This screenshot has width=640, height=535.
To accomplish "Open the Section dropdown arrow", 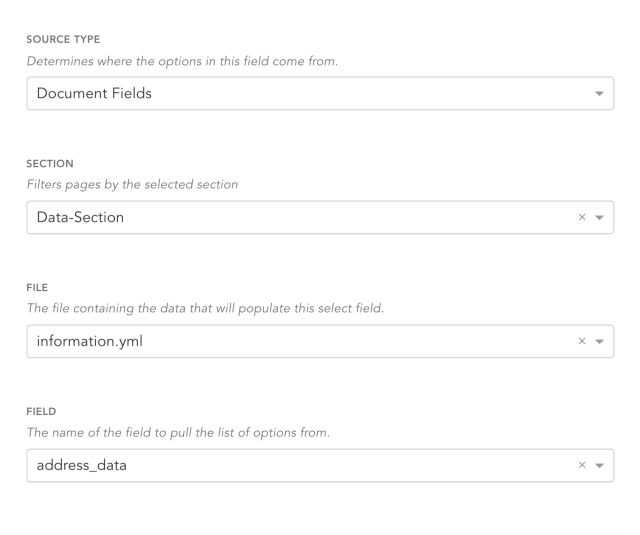I will coord(599,218).
